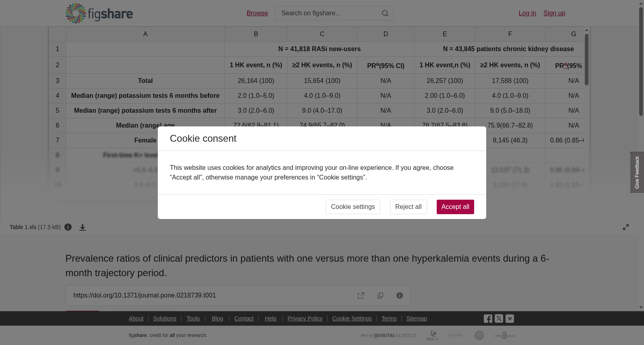The width and height of the screenshot is (644, 345).
Task: Click the COPE logo
Action: 456,335
